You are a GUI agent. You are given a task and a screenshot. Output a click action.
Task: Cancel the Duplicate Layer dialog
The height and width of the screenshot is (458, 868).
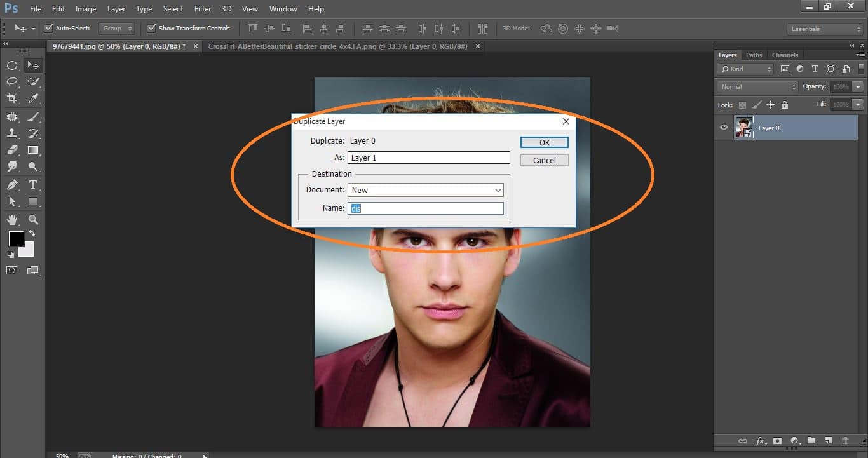click(x=544, y=160)
